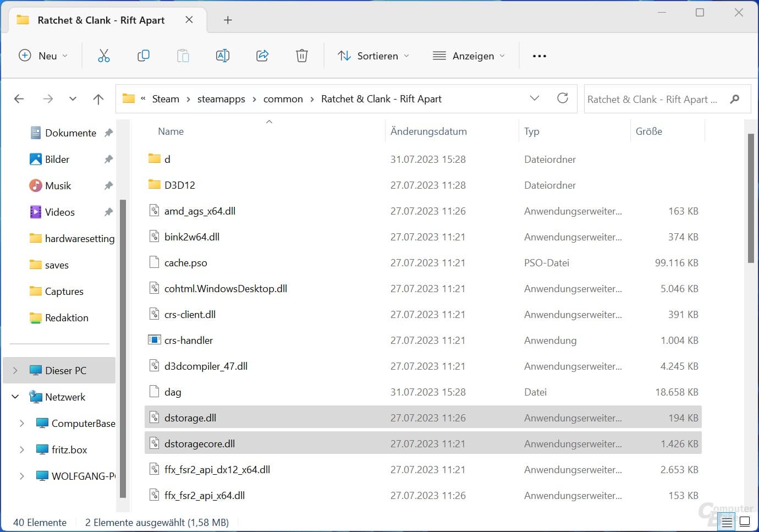Click steamapps in the address breadcrumb

pos(221,99)
